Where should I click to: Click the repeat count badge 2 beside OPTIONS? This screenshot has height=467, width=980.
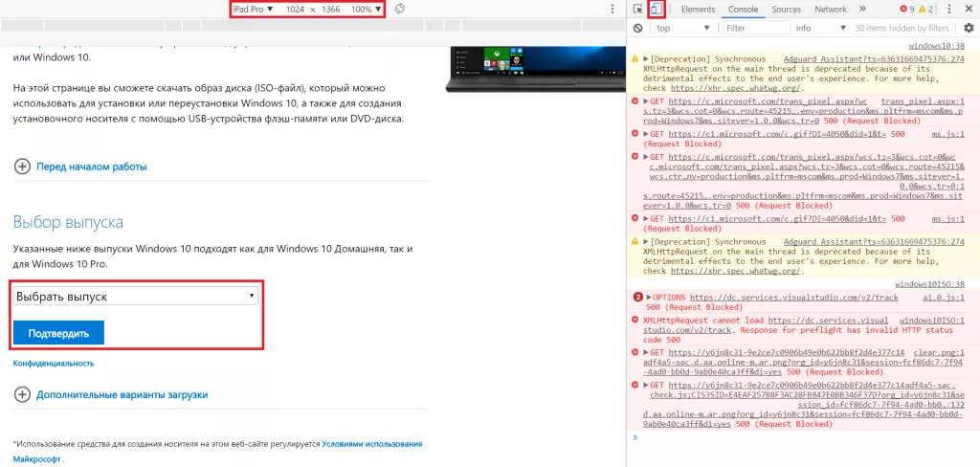pos(638,298)
